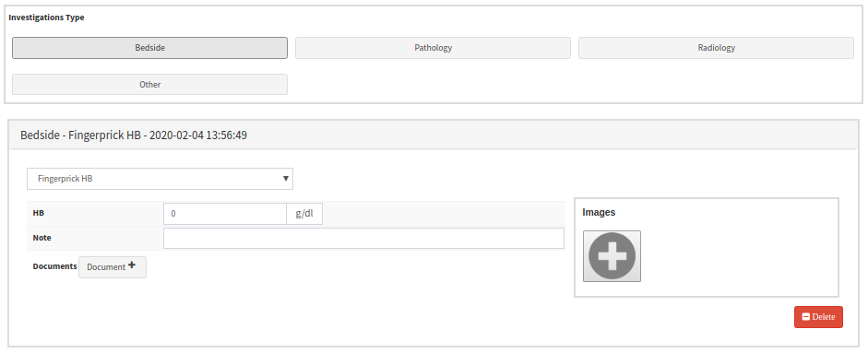Delete this Fingerprick HB investigation
This screenshot has height=353, width=868.
coord(818,317)
